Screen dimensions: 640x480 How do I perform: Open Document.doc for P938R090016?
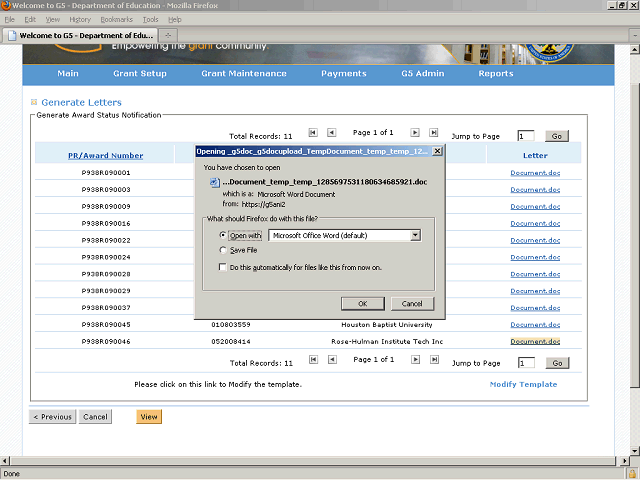535,224
